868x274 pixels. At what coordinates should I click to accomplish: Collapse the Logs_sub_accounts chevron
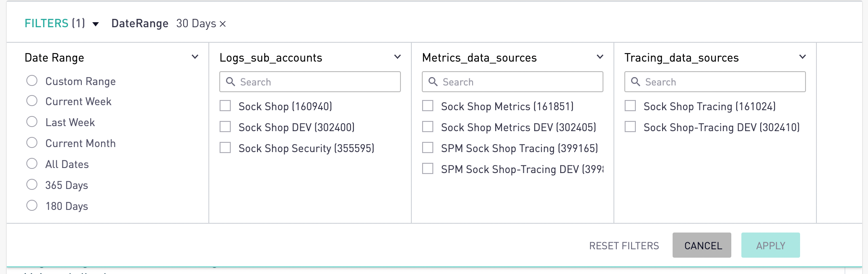point(398,57)
